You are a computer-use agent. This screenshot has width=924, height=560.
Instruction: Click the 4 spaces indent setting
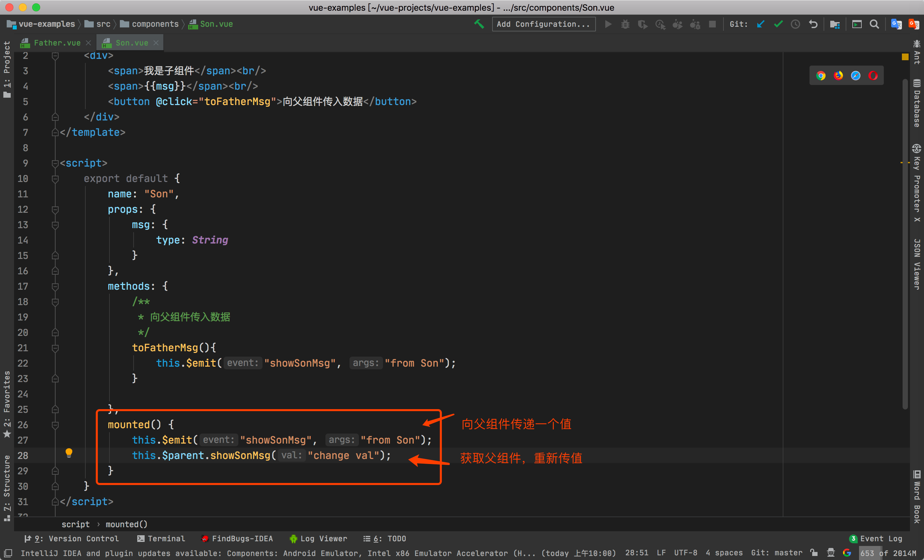pos(724,553)
